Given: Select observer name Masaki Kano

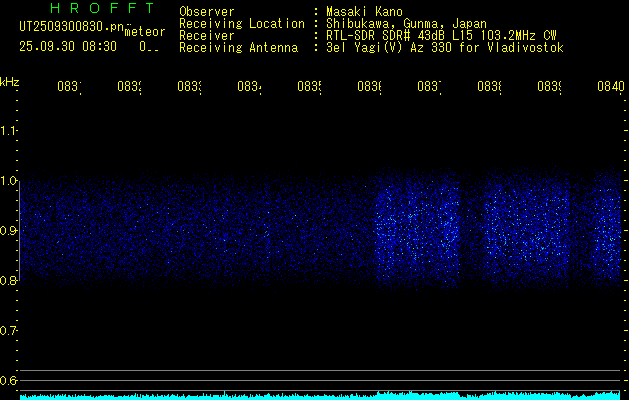Looking at the screenshot, I should [365, 12].
